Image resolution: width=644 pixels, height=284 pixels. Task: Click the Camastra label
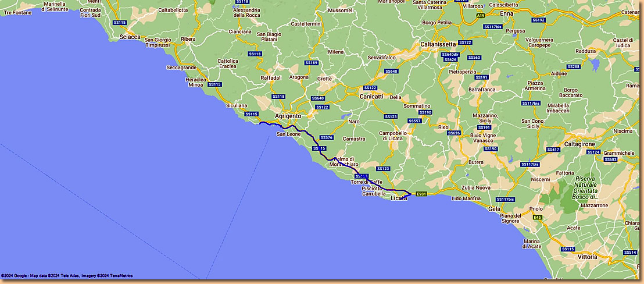click(x=353, y=139)
